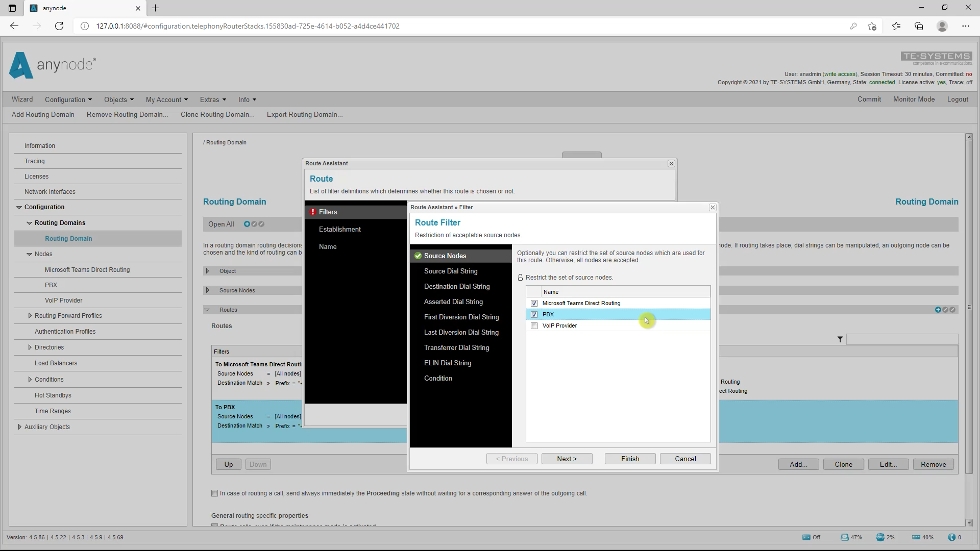Click the Next button
Image resolution: width=980 pixels, height=551 pixels.
(x=567, y=459)
